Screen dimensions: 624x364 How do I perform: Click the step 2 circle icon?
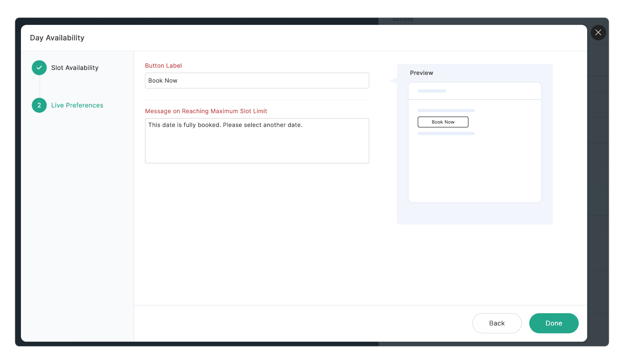(x=39, y=105)
